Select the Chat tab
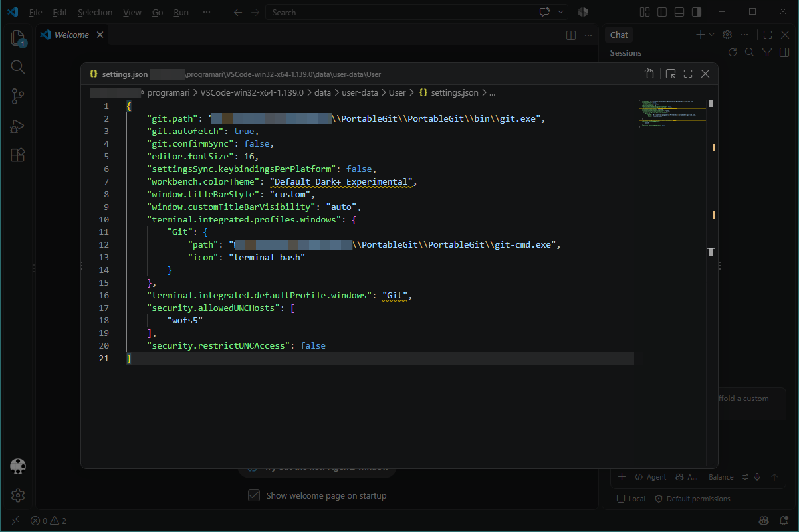This screenshot has height=532, width=799. pos(619,35)
